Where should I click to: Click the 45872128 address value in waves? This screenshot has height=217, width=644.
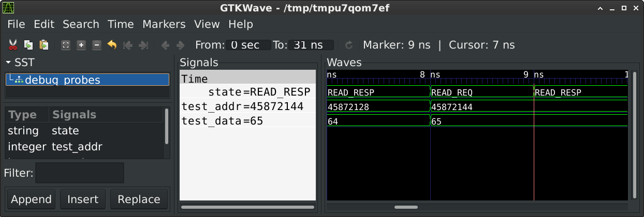point(348,107)
